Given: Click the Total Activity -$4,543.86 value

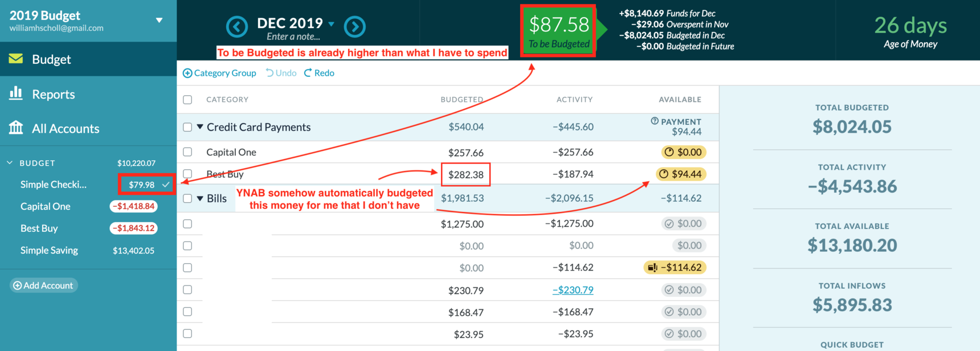Looking at the screenshot, I should (x=852, y=186).
